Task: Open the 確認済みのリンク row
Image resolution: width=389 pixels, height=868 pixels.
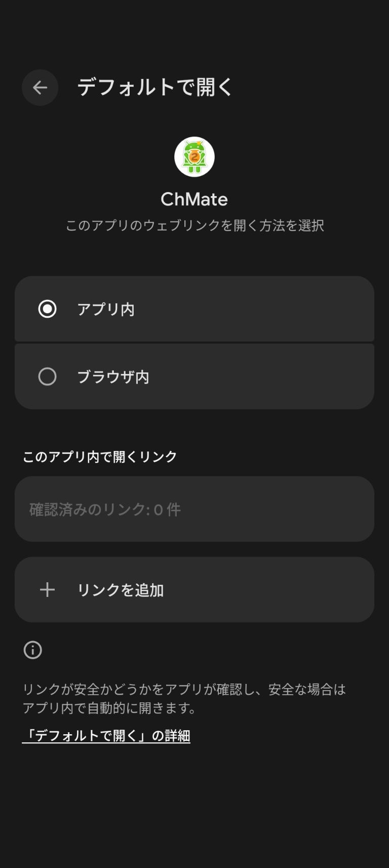Action: (194, 509)
